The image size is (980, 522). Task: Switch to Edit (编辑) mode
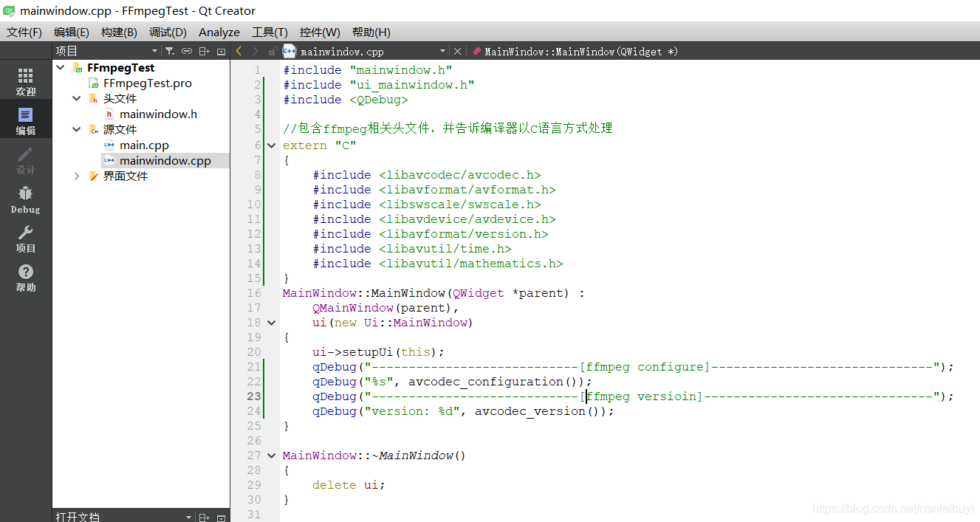26,121
